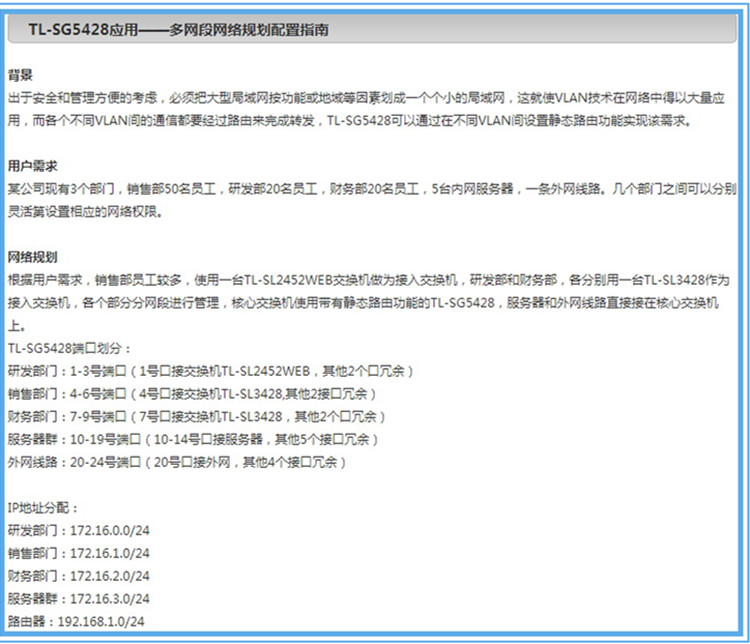This screenshot has height=644, width=750.
Task: Click the 'TL-SG5428端口划分：' line
Action: coord(69,348)
